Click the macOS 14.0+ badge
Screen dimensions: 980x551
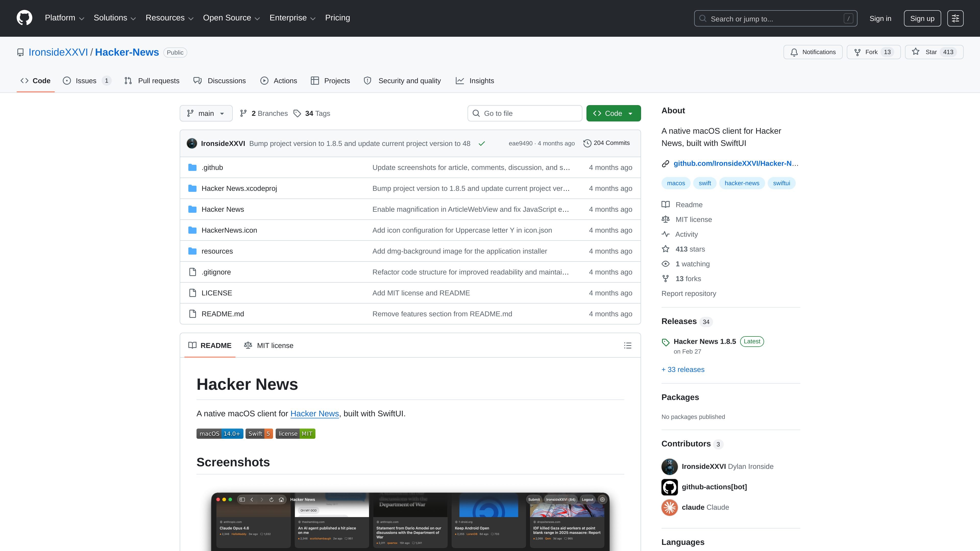click(220, 433)
